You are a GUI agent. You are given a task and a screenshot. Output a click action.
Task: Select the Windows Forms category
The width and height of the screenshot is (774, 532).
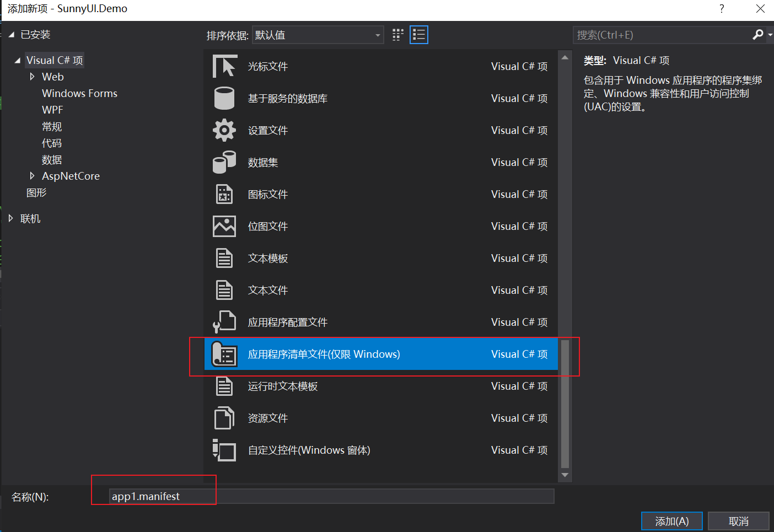pyautogui.click(x=79, y=93)
